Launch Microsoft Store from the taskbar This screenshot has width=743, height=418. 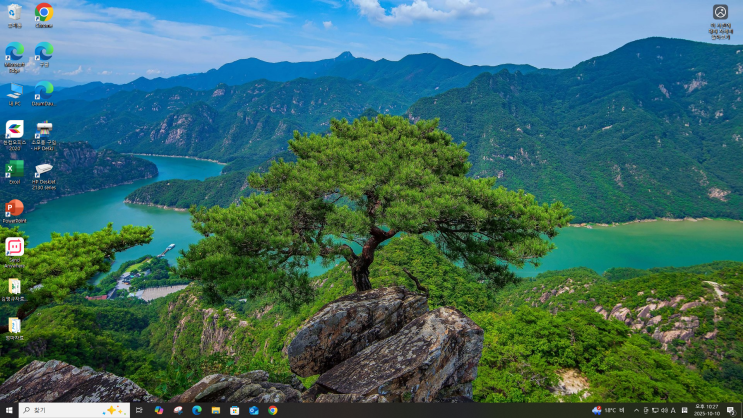(235, 410)
